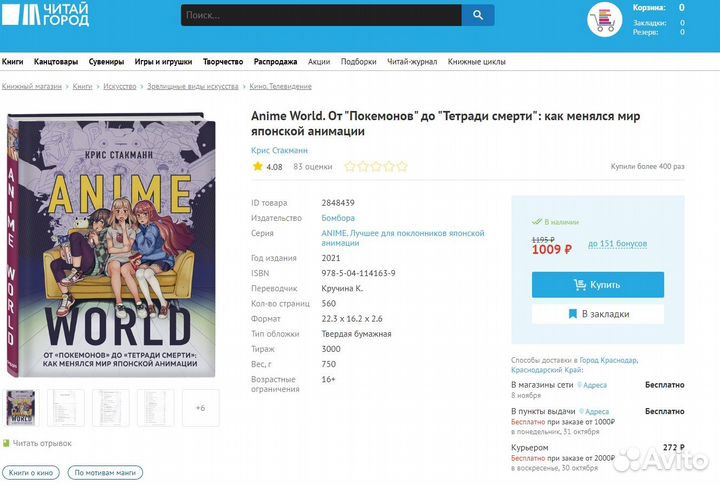The width and height of the screenshot is (720, 485).
Task: Rate the book with the third empty star
Action: (x=376, y=166)
